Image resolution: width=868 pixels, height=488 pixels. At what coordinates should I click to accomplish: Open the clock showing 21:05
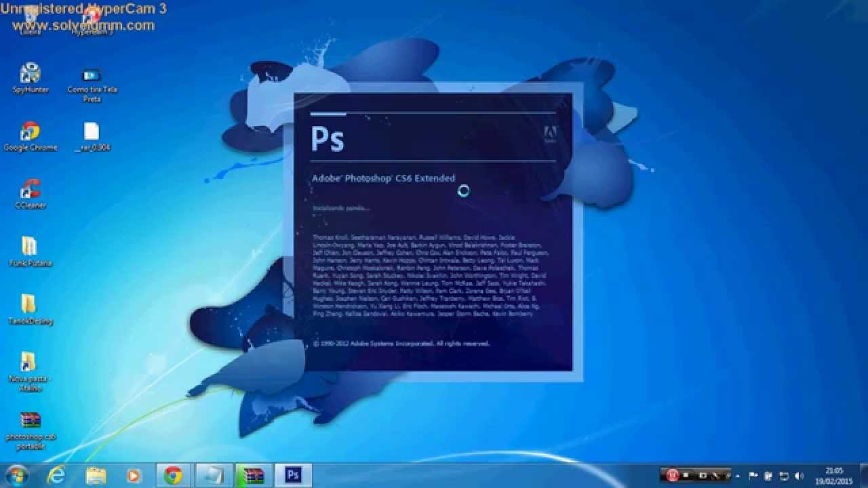(834, 476)
